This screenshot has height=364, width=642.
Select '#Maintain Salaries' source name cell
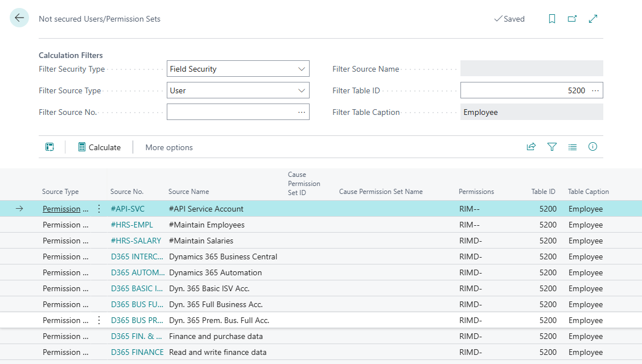click(201, 241)
